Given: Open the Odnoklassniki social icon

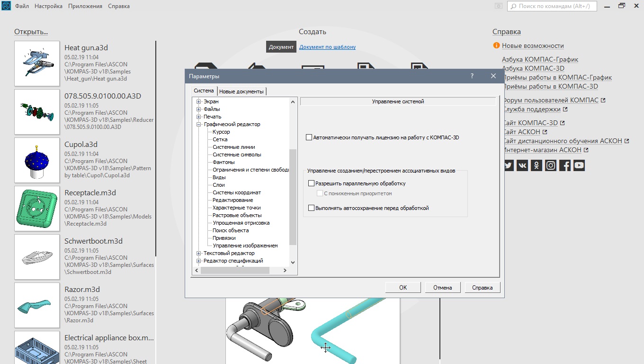Looking at the screenshot, I should click(537, 165).
